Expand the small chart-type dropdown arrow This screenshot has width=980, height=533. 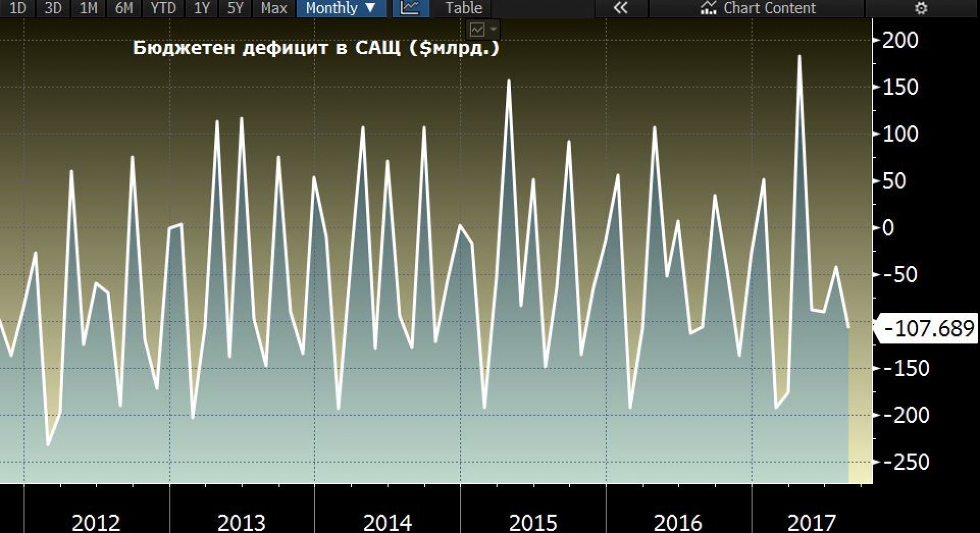point(493,30)
